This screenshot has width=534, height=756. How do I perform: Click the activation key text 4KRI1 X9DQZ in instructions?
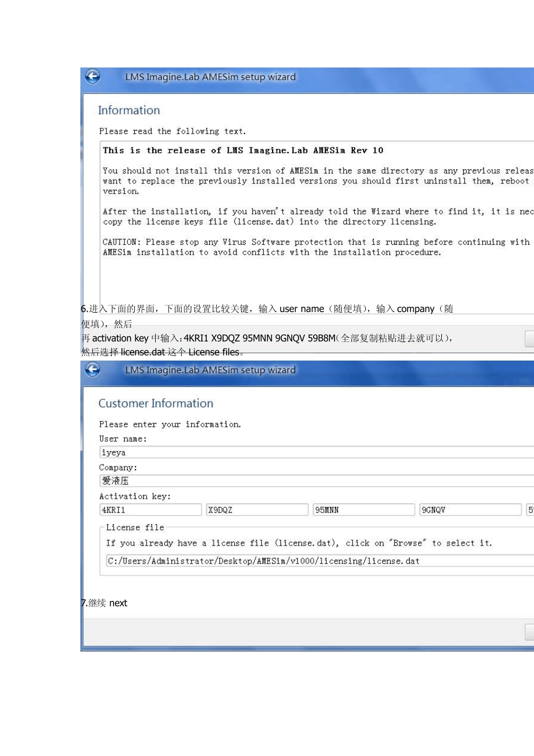260,338
